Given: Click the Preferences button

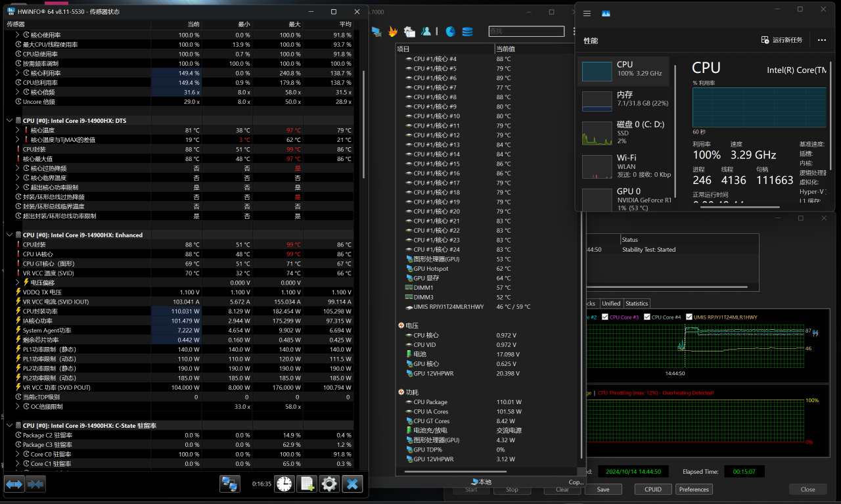Looking at the screenshot, I should tap(694, 490).
